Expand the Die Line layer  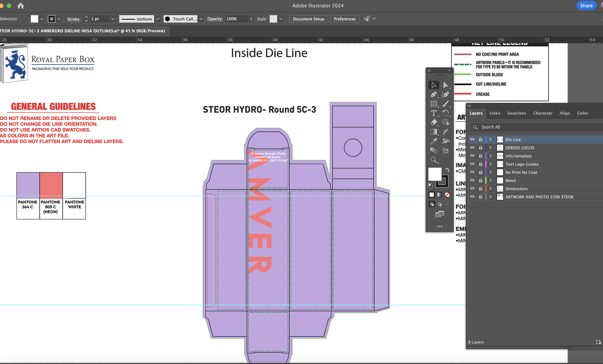[x=490, y=139]
